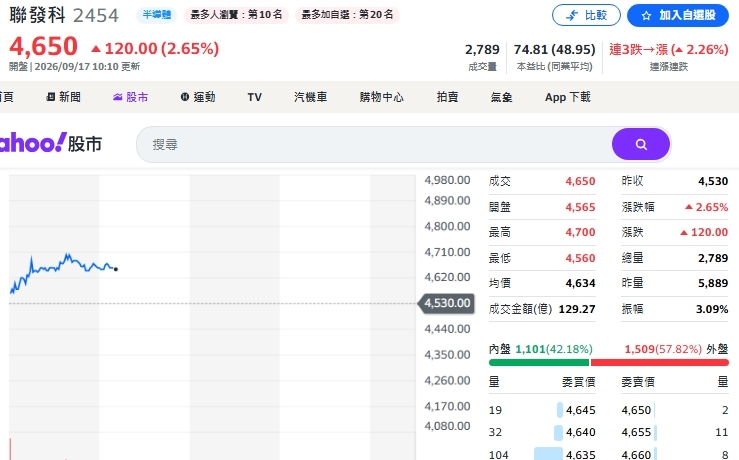739x460 pixels.
Task: Open the 汽機車 nav item
Action: click(x=311, y=97)
